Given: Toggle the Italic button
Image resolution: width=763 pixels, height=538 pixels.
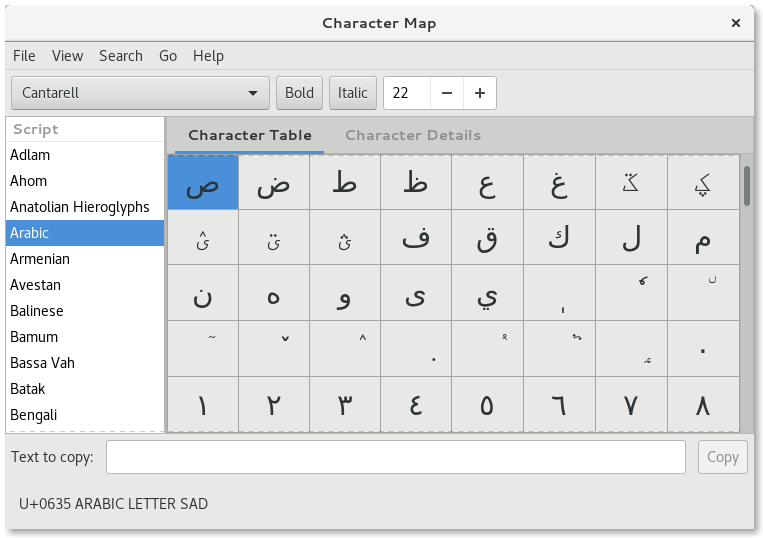Looking at the screenshot, I should [352, 93].
